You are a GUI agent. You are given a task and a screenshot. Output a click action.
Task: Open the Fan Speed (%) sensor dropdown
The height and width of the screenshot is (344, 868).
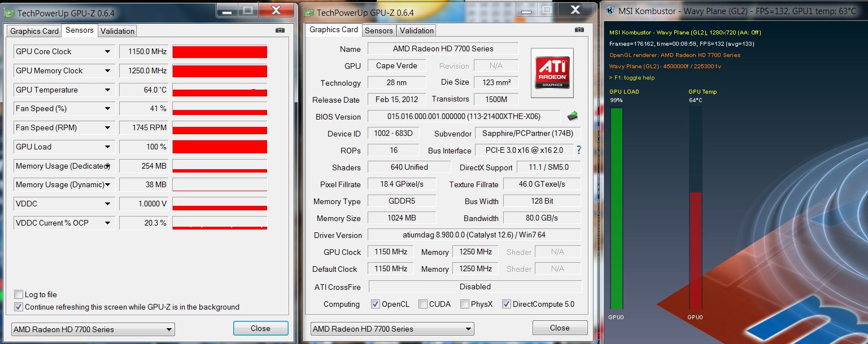[107, 109]
